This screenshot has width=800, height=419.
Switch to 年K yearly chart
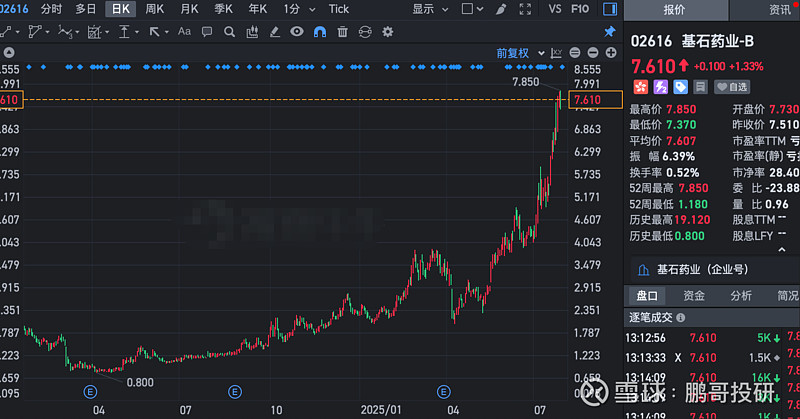[x=257, y=9]
